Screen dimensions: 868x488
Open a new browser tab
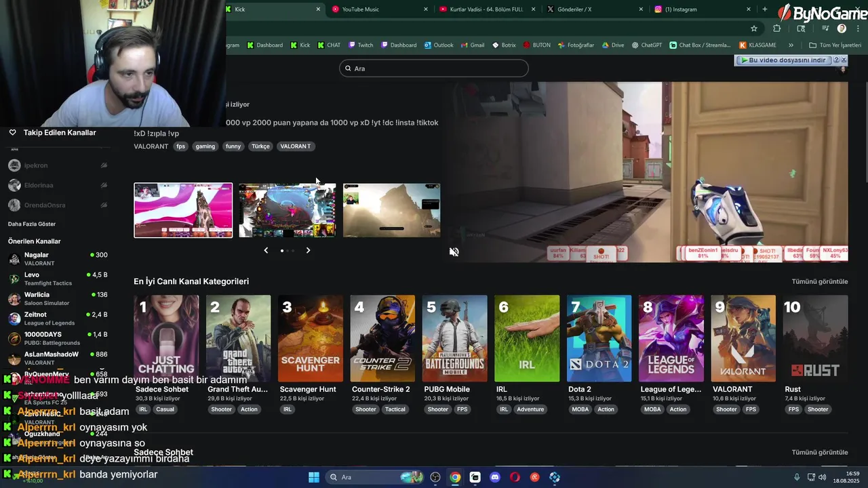point(765,9)
